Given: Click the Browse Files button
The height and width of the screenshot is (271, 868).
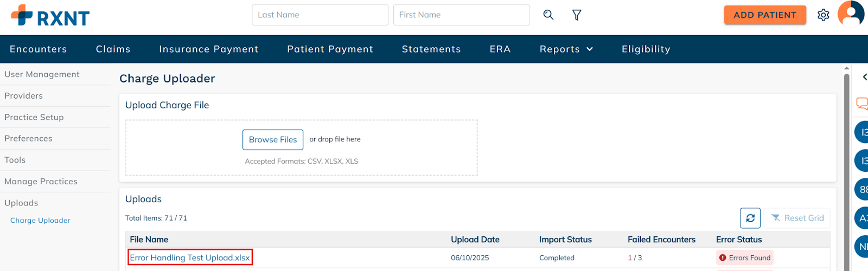Looking at the screenshot, I should (273, 140).
